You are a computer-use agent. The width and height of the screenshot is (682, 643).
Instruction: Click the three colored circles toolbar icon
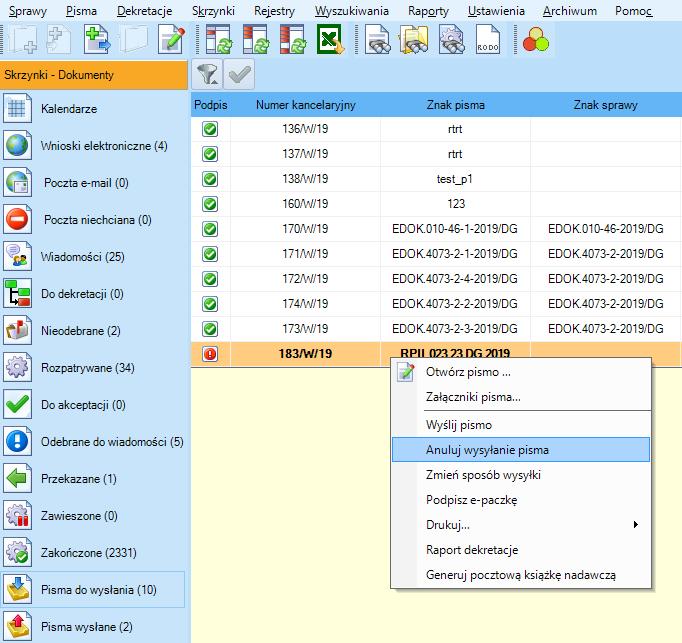point(536,40)
